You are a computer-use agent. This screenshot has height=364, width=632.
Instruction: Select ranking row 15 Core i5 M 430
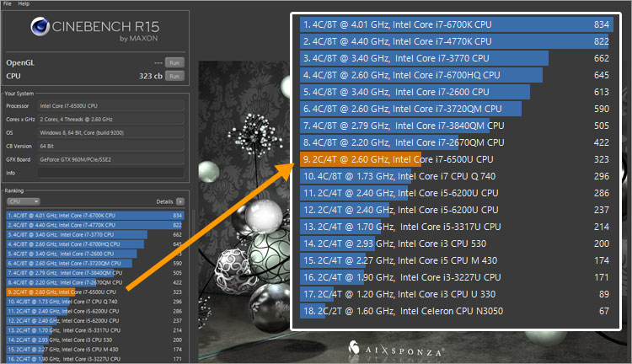95,350
